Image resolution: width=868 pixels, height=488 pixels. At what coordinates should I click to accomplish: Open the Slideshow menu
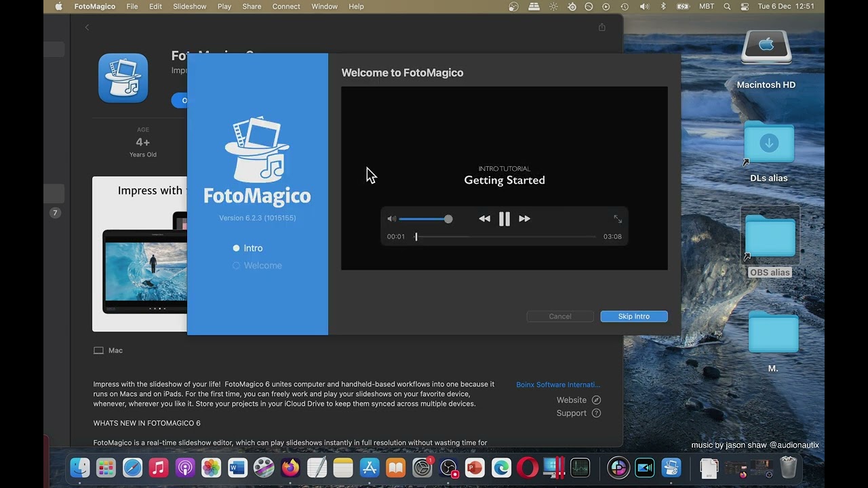189,6
